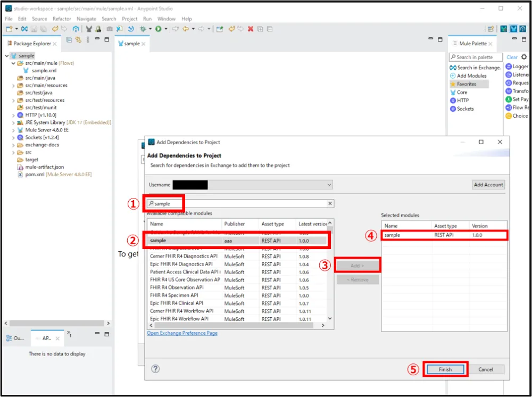Click the Search in palette field
The image size is (532, 397).
tap(475, 57)
